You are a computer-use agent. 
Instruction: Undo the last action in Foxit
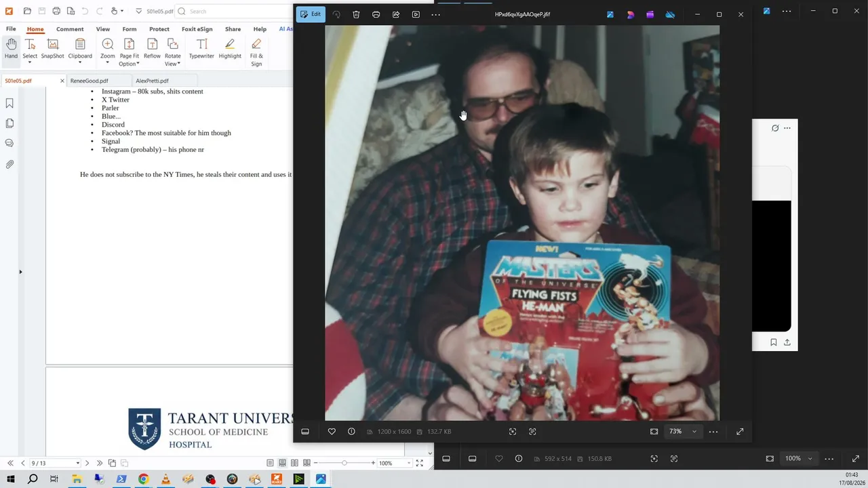point(85,11)
